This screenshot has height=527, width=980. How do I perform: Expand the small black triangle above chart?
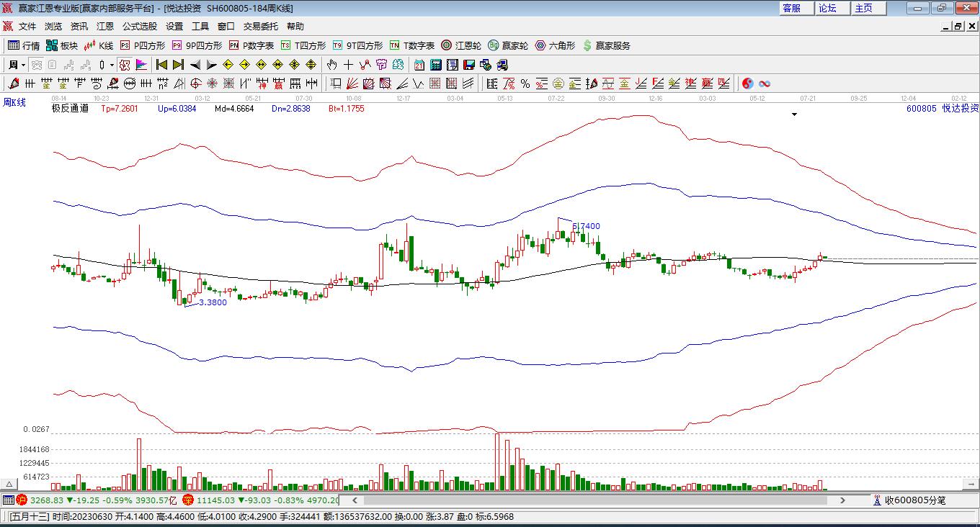tap(794, 114)
